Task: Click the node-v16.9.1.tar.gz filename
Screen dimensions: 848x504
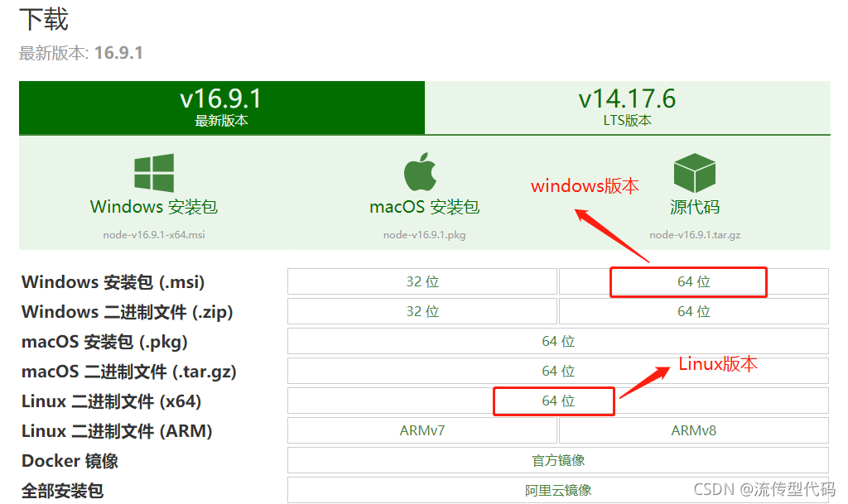Action: point(695,234)
